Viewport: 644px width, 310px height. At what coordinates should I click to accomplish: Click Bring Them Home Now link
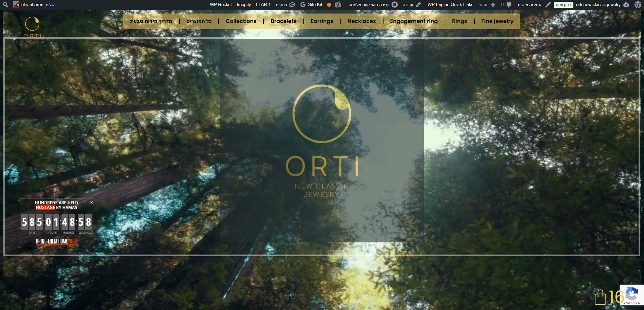[56, 241]
